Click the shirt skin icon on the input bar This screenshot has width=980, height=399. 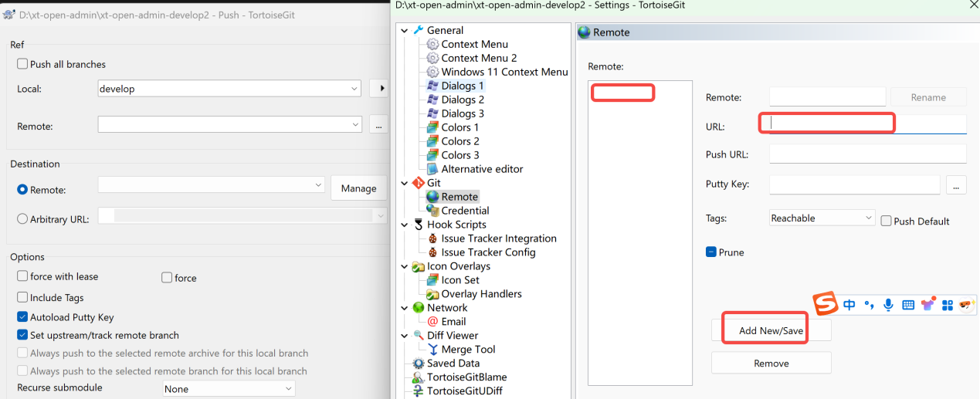coord(927,304)
